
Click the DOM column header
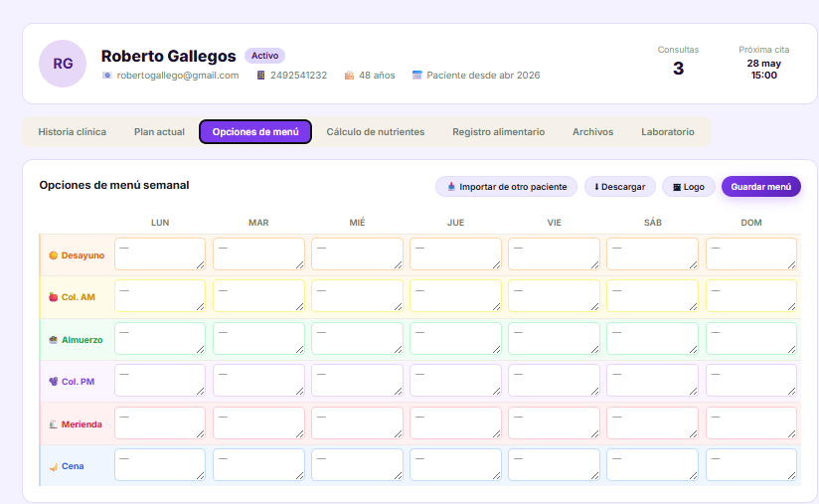click(751, 223)
